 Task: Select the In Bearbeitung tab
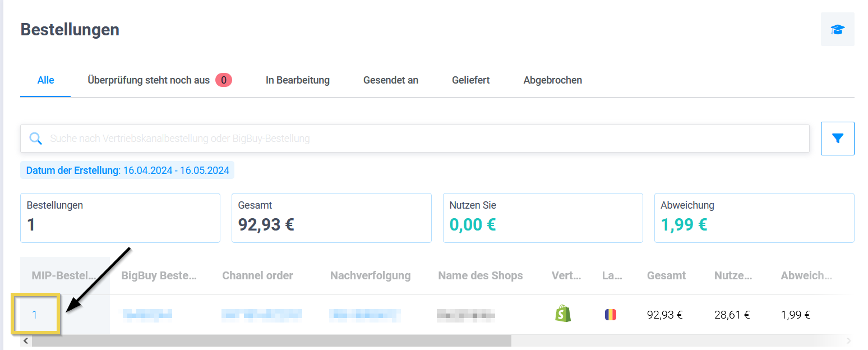tap(297, 80)
